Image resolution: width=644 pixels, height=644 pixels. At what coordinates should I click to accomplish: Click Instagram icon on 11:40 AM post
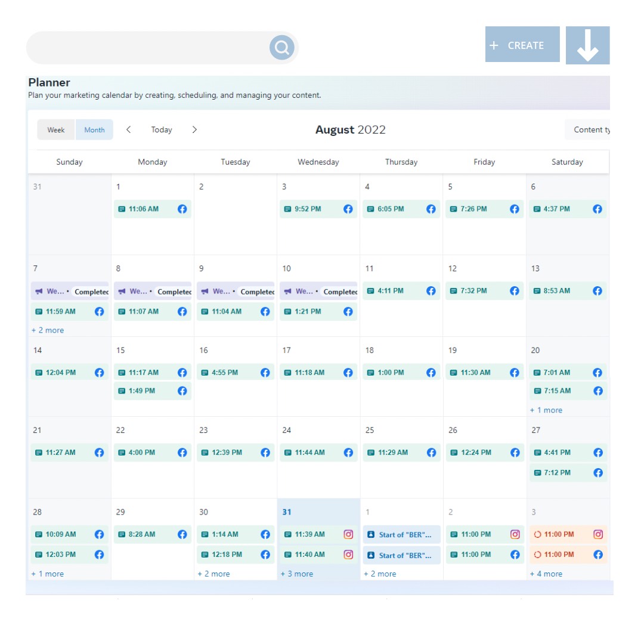[x=348, y=555]
